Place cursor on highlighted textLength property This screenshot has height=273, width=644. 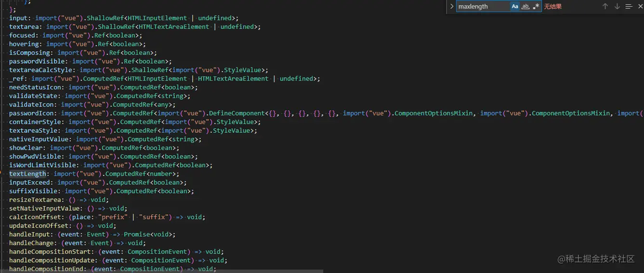(28, 174)
